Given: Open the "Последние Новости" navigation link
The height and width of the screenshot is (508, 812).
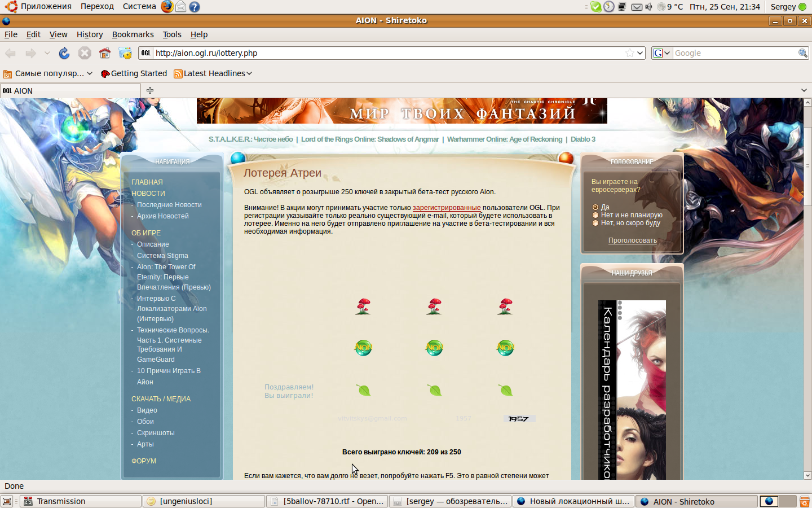Looking at the screenshot, I should pos(169,205).
